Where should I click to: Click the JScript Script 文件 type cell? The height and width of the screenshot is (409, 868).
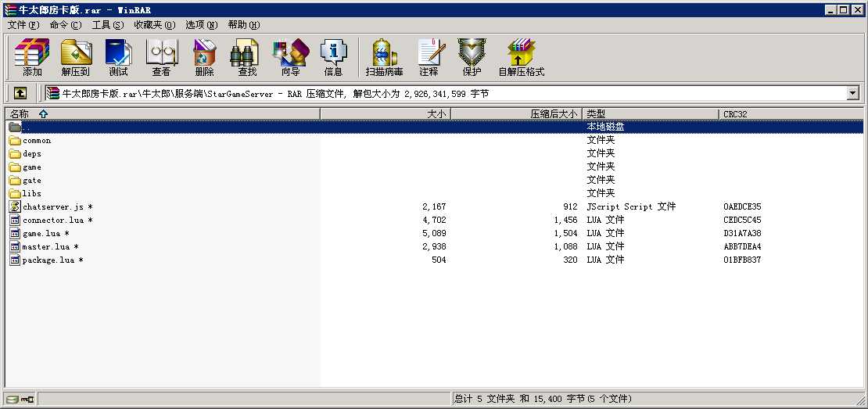point(631,207)
